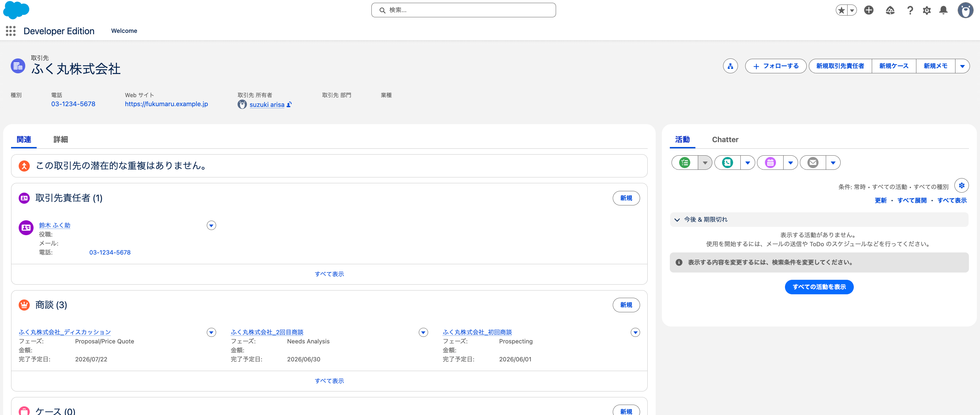Click the account phone number 03-1234-5678
The width and height of the screenshot is (980, 415).
73,104
